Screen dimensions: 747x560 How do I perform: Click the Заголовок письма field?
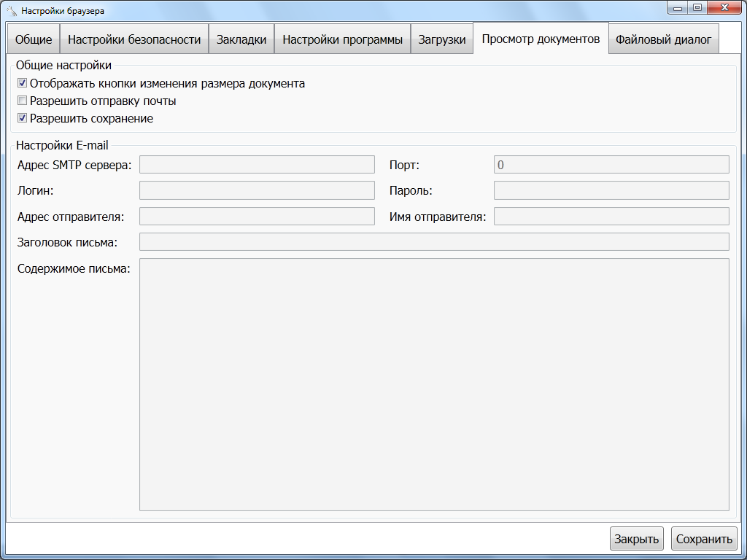pyautogui.click(x=434, y=241)
